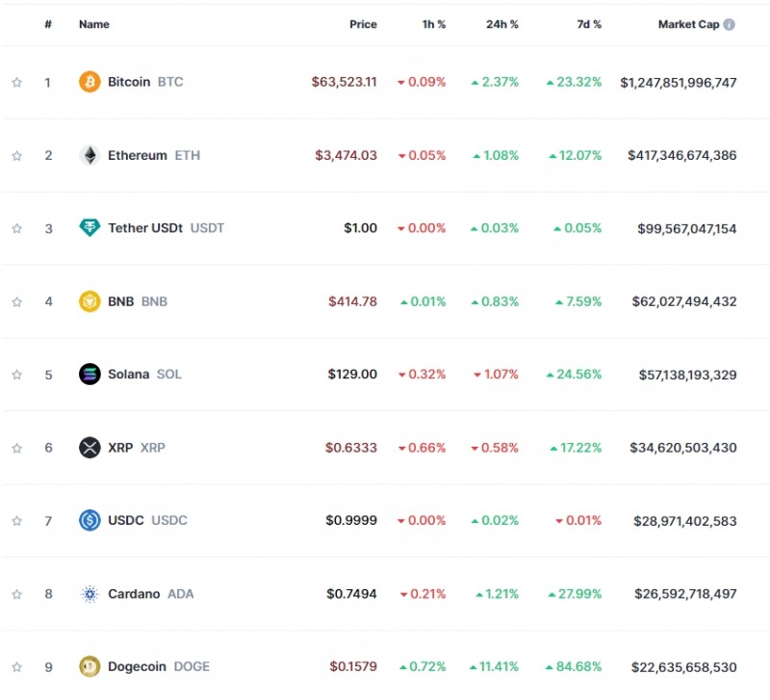Click the USDC logo icon
The height and width of the screenshot is (700, 770).
(90, 521)
